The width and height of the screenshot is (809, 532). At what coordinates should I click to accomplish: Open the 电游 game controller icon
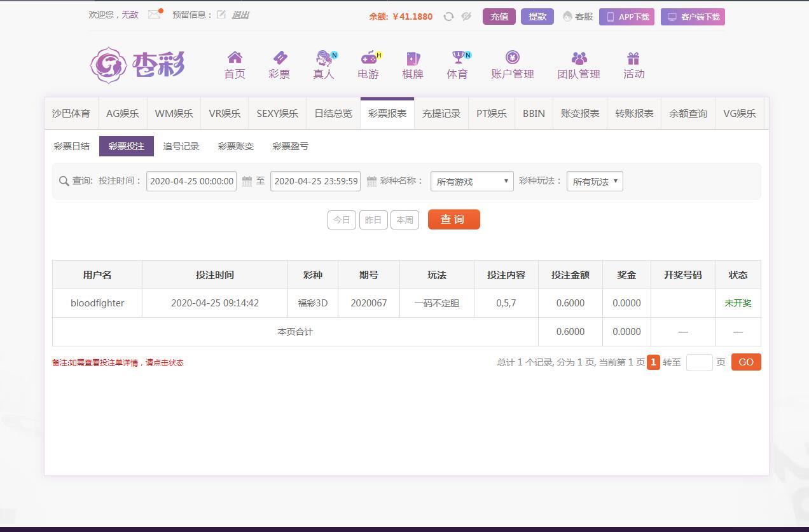(368, 58)
